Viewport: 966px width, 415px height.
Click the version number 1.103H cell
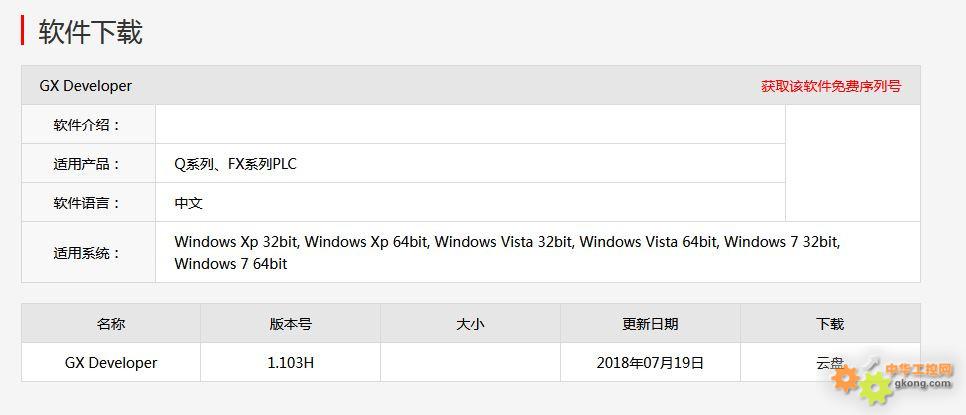click(290, 363)
